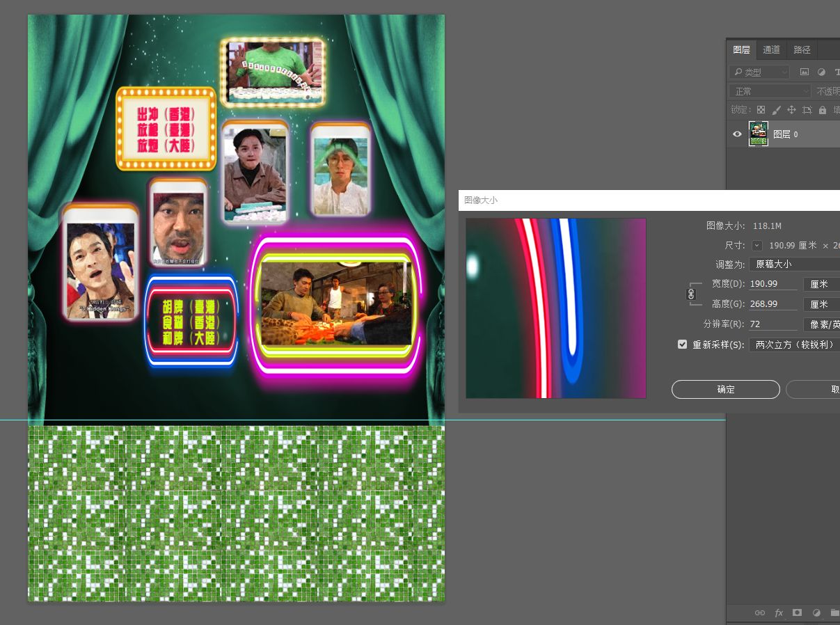Uncheck 重新采样 checkbox

(x=683, y=345)
